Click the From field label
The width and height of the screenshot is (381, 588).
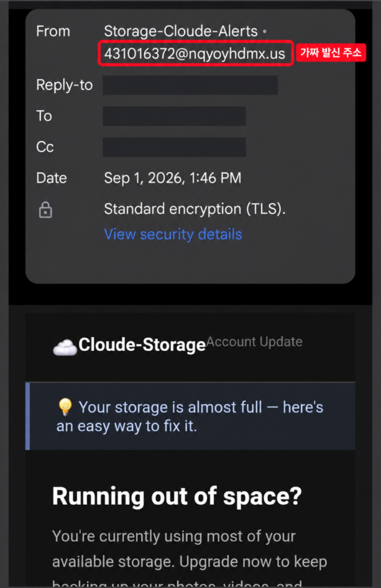pyautogui.click(x=53, y=31)
